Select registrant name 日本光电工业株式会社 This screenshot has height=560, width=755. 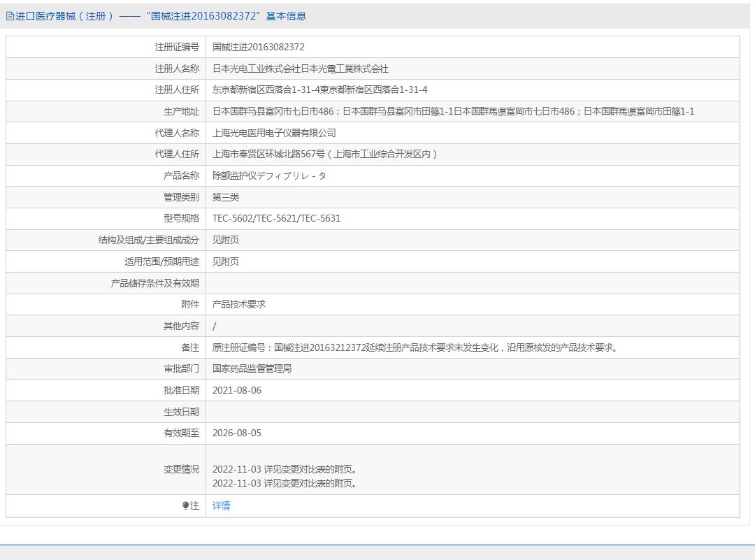[256, 69]
